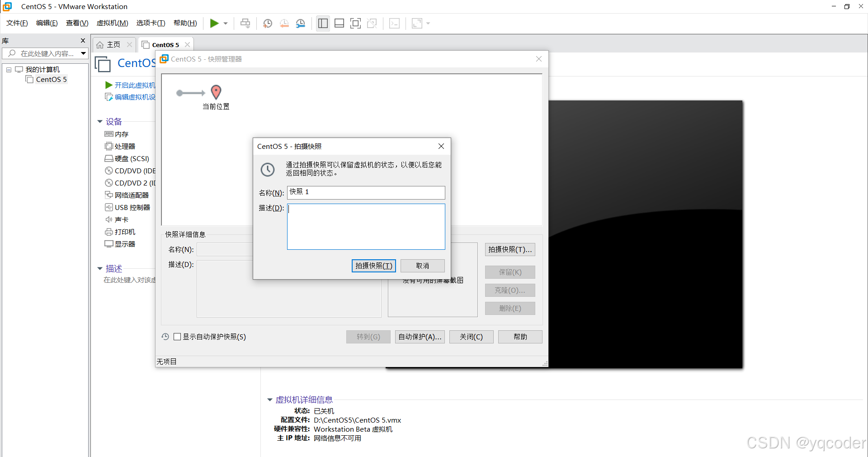The width and height of the screenshot is (868, 457).
Task: Switch to the CentOS 5 tab
Action: [x=165, y=45]
